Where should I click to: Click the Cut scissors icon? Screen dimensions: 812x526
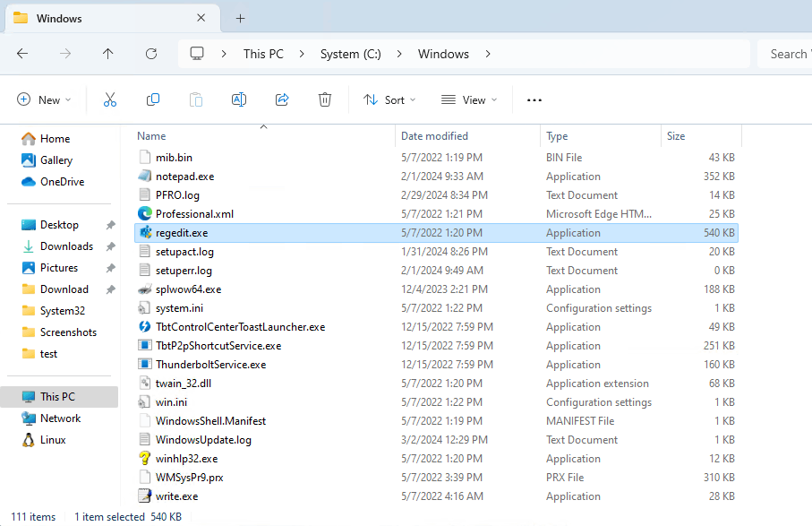point(110,99)
